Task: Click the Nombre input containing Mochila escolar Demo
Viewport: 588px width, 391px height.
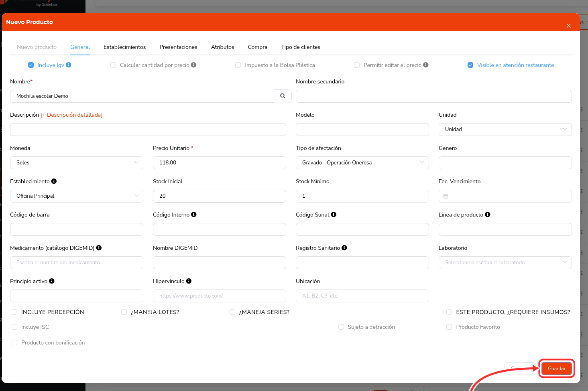Action: coord(142,96)
